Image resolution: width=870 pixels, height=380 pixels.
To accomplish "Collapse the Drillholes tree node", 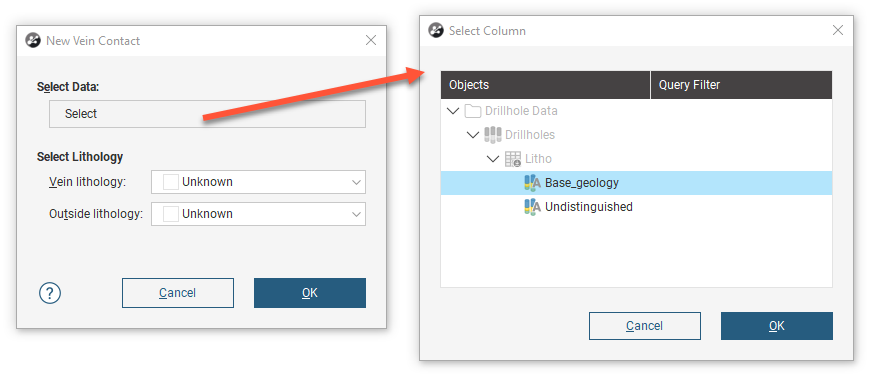I will [473, 135].
